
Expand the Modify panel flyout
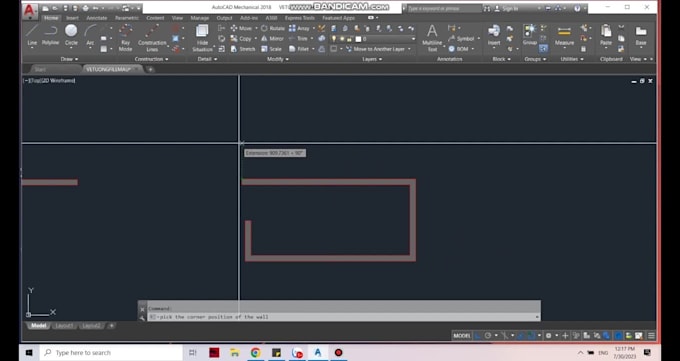tap(278, 59)
